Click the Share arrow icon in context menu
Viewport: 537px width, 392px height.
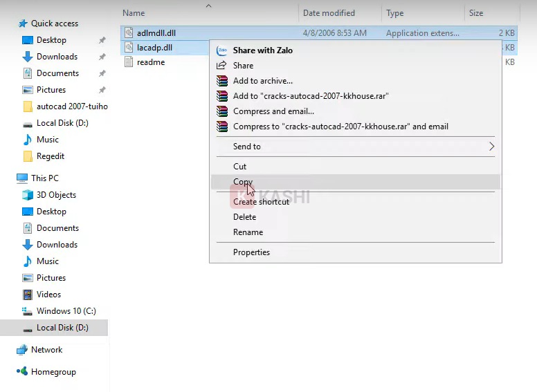click(x=221, y=65)
